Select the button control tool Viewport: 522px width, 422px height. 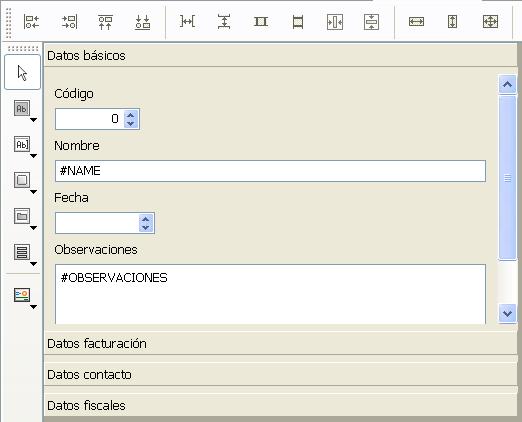22,180
